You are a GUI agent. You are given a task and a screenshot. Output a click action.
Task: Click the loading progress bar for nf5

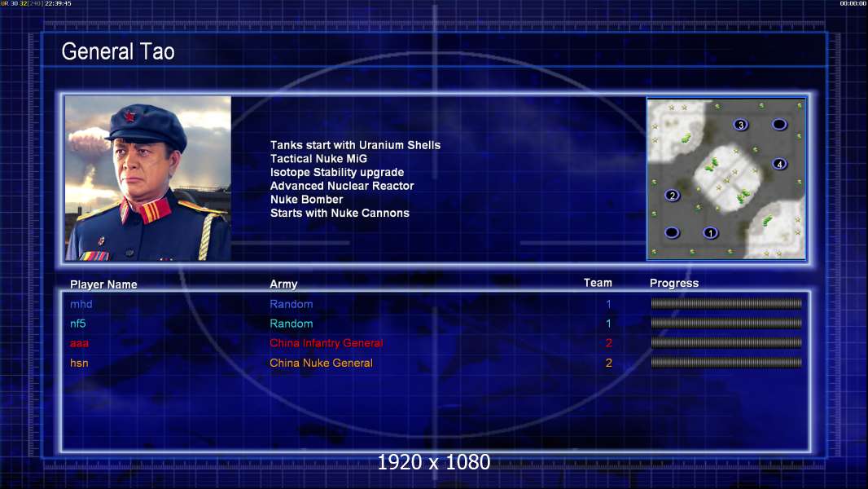[x=726, y=323]
